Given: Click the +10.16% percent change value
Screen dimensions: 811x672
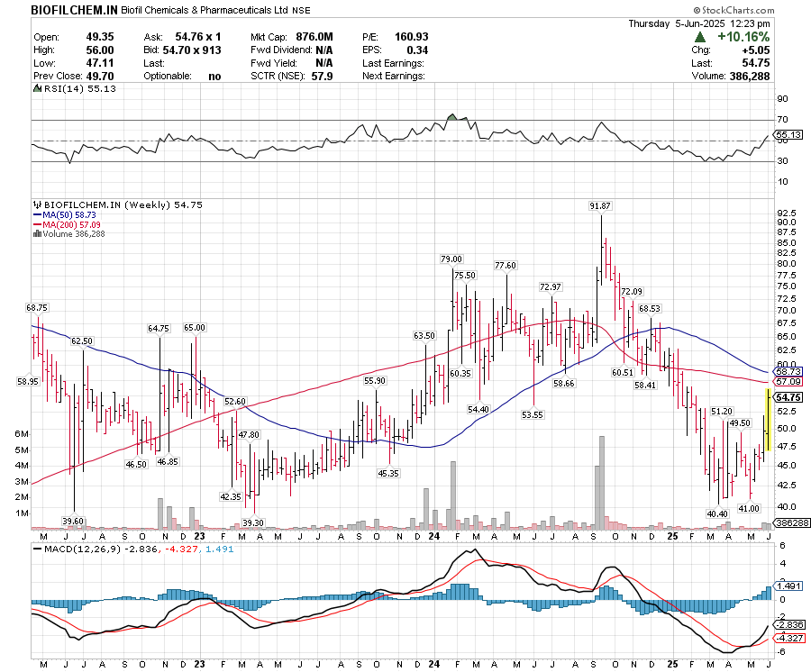Looking at the screenshot, I should [743, 37].
